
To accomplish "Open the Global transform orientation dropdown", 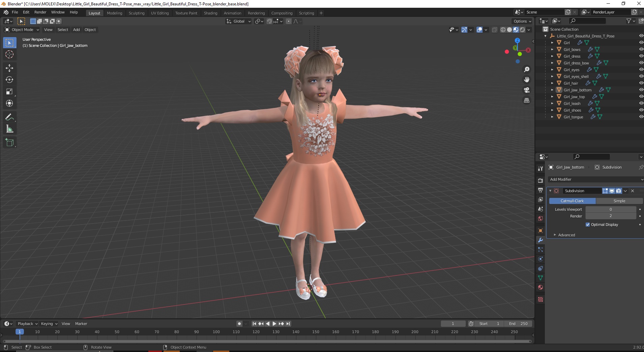I will pyautogui.click(x=239, y=21).
